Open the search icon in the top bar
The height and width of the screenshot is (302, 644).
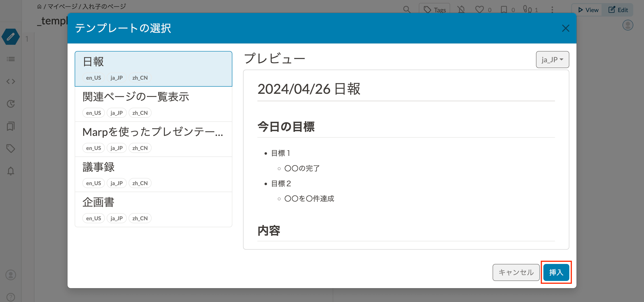407,9
